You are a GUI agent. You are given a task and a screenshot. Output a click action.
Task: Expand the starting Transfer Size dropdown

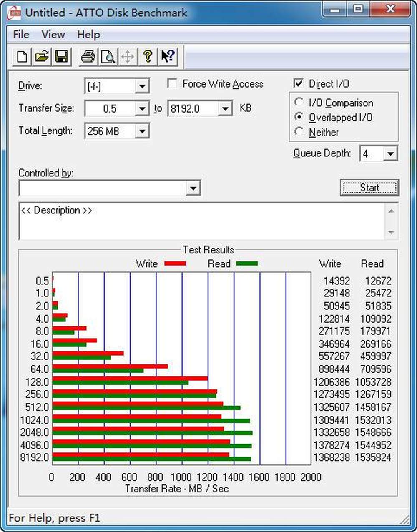[x=142, y=109]
